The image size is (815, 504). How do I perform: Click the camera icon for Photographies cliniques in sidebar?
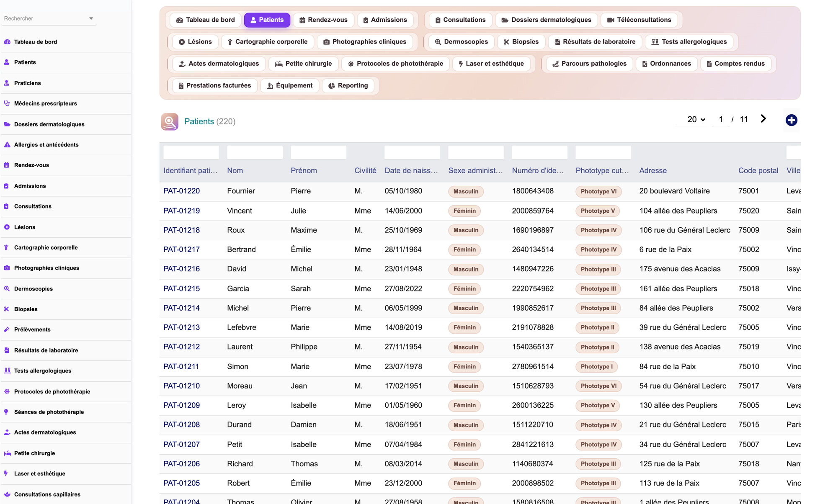(7, 268)
